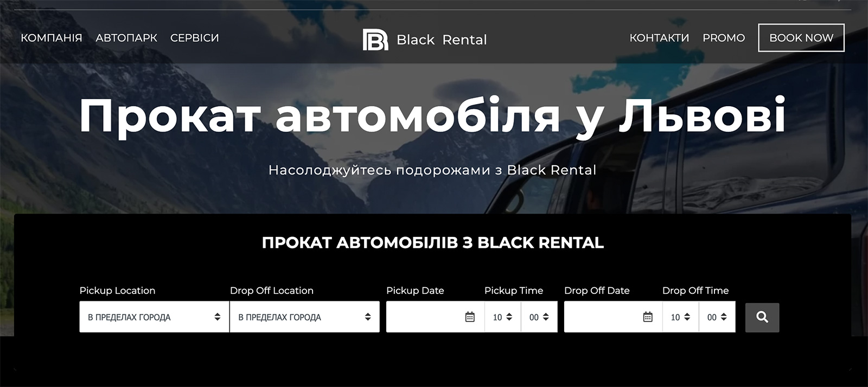
Task: Open the Drop Off Time hour selector
Action: point(680,317)
